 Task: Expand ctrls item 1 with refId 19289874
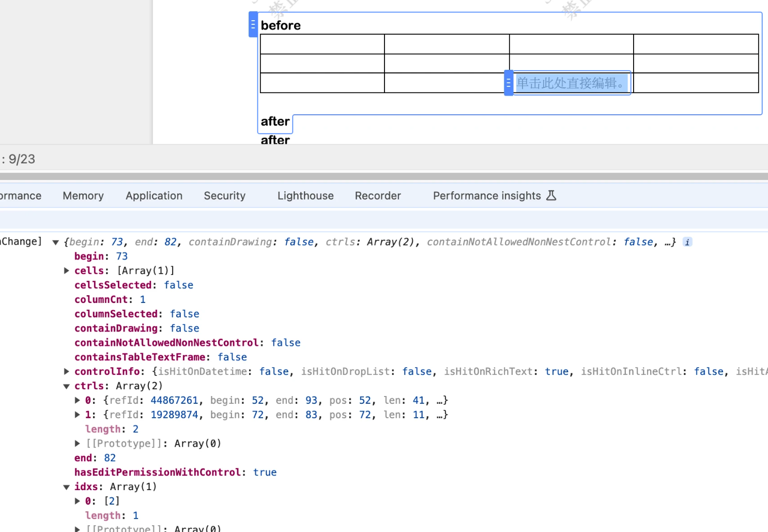(x=78, y=415)
